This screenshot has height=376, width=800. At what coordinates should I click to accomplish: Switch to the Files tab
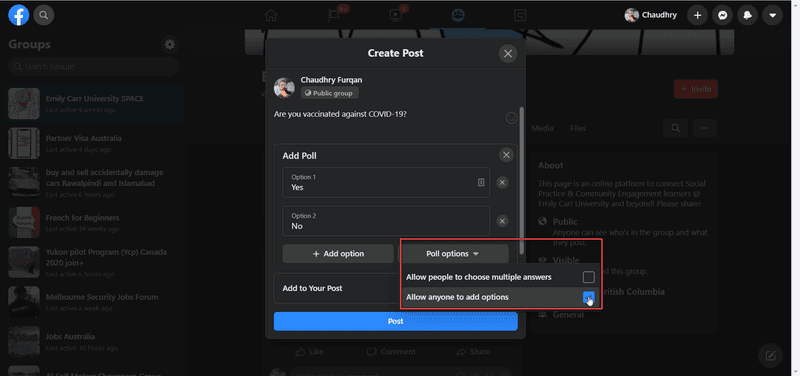click(x=578, y=129)
